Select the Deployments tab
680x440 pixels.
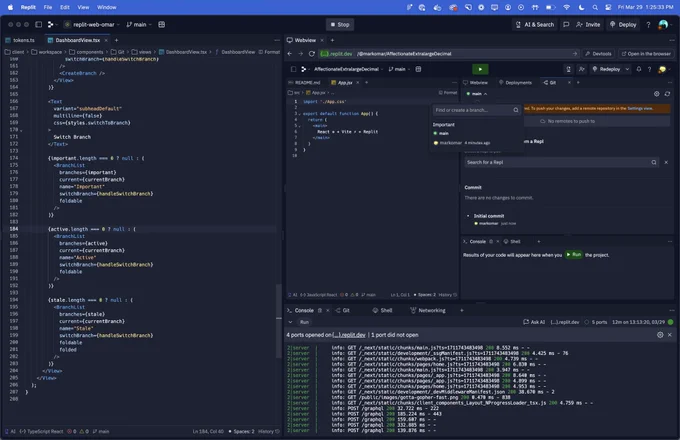click(515, 82)
